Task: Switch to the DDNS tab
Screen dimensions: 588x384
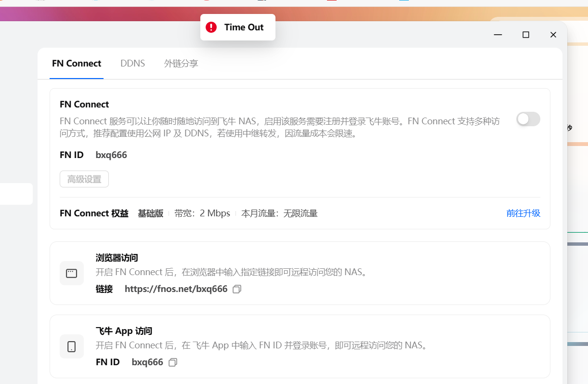Action: click(x=132, y=64)
